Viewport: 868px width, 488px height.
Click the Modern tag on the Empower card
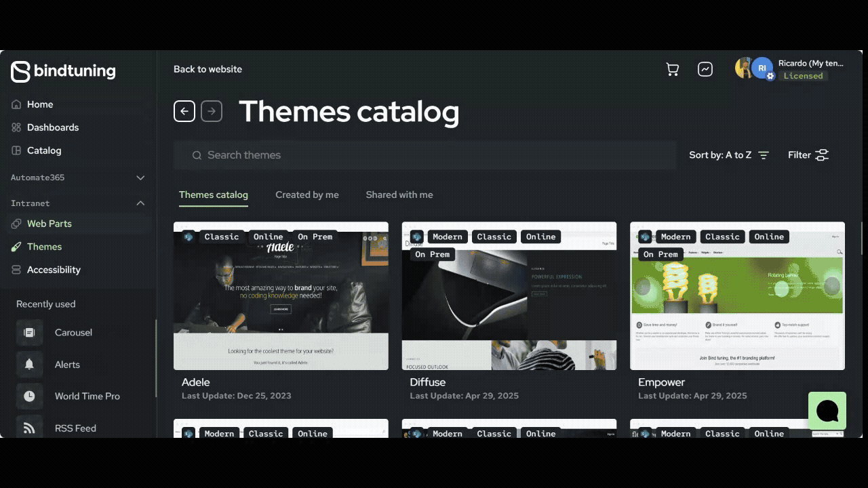pyautogui.click(x=675, y=237)
